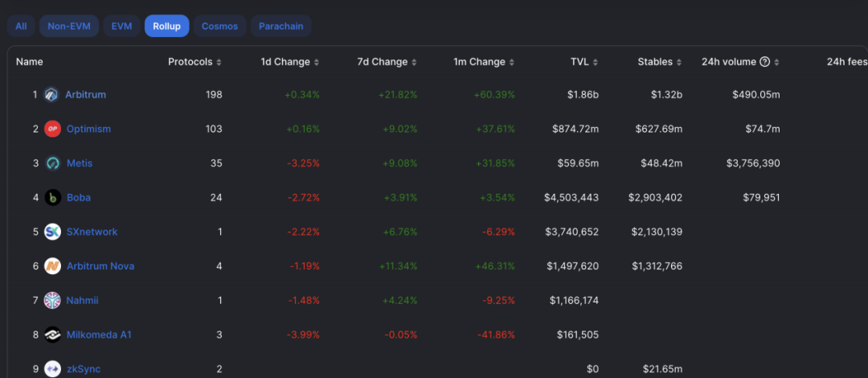This screenshot has width=868, height=378.
Task: Click Boba 24h volume $79,951
Action: click(x=761, y=198)
